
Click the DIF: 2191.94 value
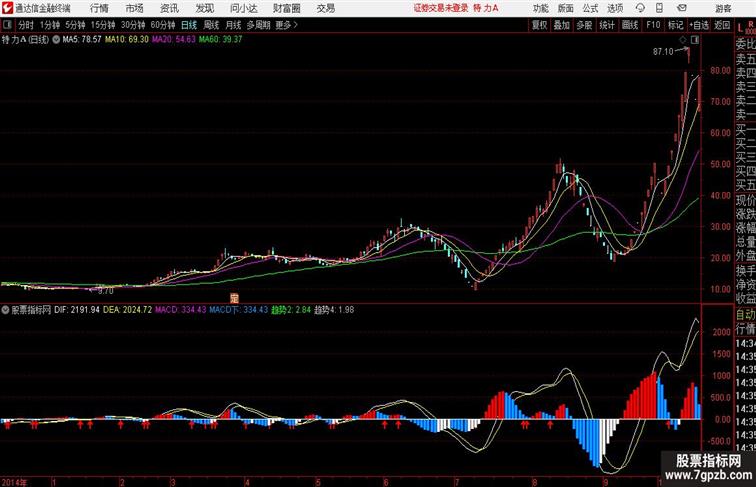[x=77, y=310]
